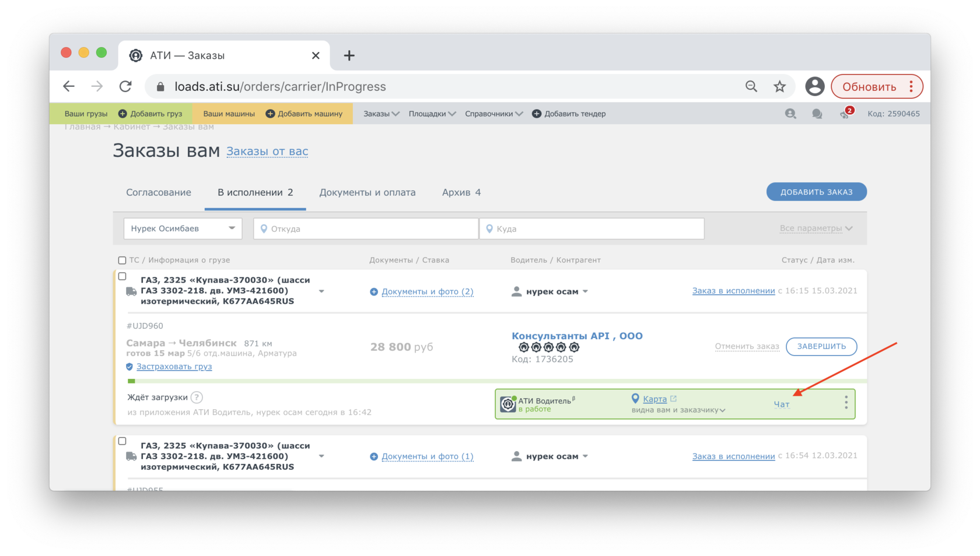Viewport: 980px width, 556px height.
Task: Close the АТИ — Заказы tab
Action: click(x=316, y=55)
